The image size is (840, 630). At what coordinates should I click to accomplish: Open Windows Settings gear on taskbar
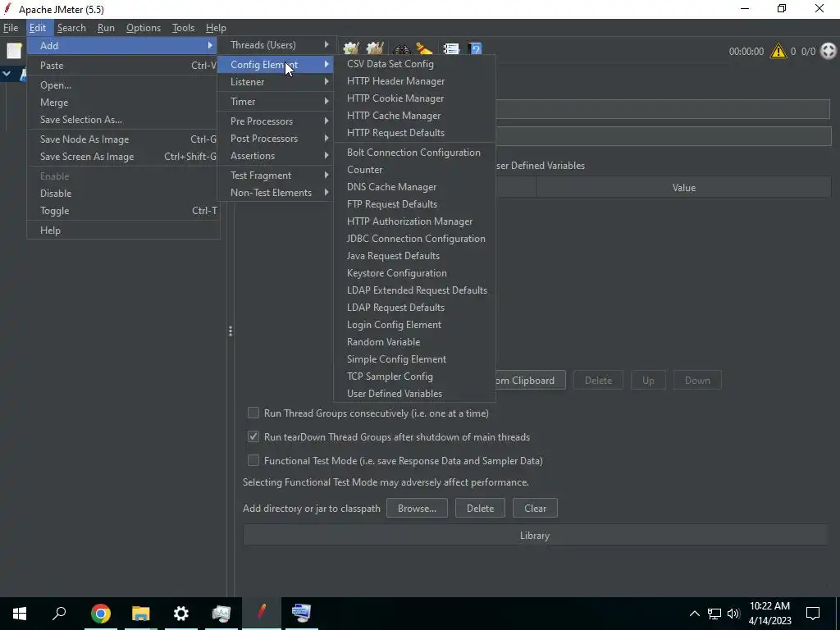tap(181, 614)
